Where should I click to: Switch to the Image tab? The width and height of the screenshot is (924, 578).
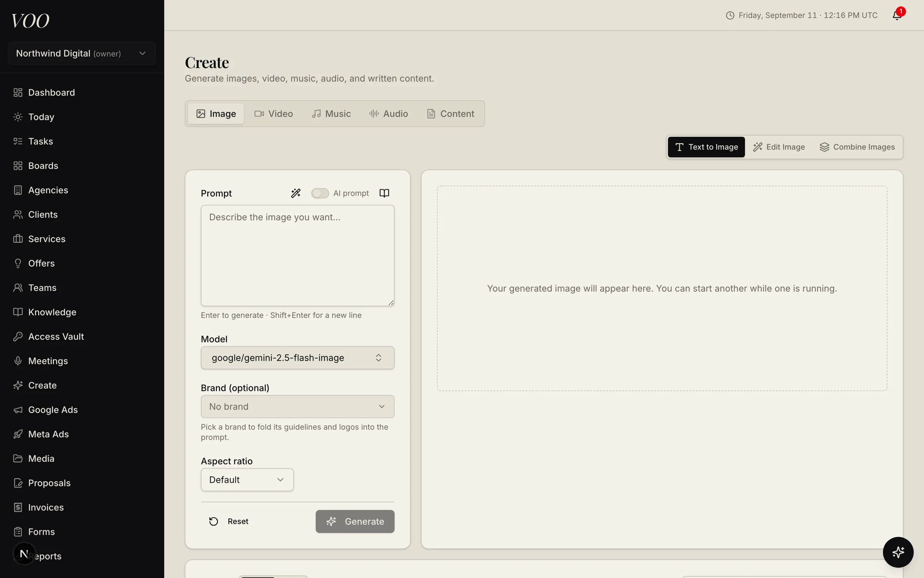(x=216, y=114)
